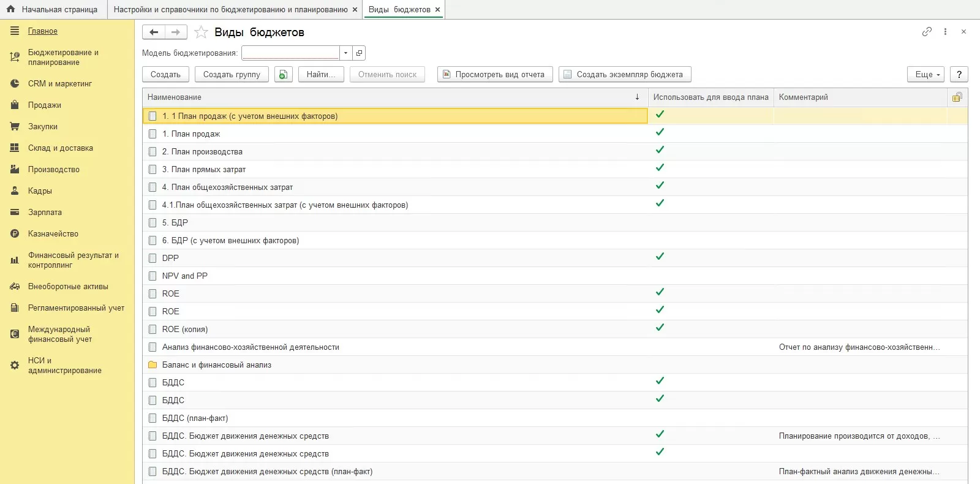Screen dimensions: 980x484
Task: Open sections menu hamburger icon Главное
Action: tap(15, 31)
